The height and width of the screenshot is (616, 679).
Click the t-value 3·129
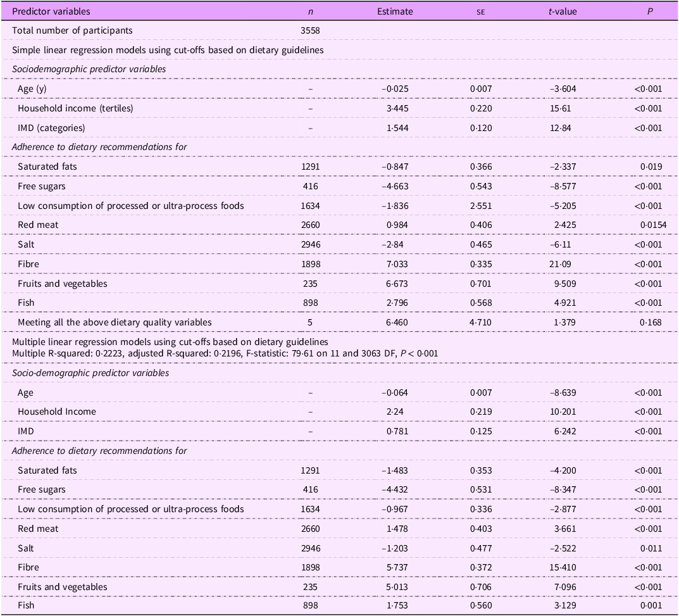(566, 606)
